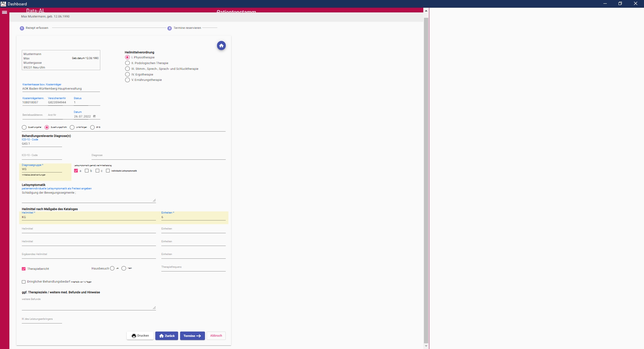The image size is (644, 349).
Task: Click the weitere Befunde text area
Action: pyautogui.click(x=89, y=304)
